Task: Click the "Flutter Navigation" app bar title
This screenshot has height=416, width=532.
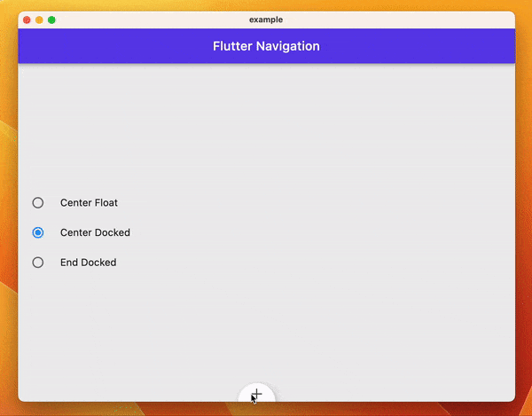Action: point(266,46)
